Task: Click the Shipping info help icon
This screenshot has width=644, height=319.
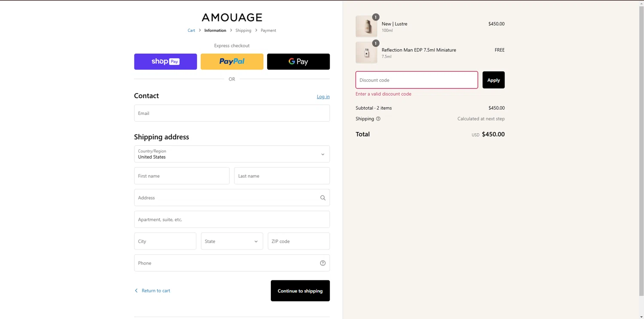Action: pos(378,119)
